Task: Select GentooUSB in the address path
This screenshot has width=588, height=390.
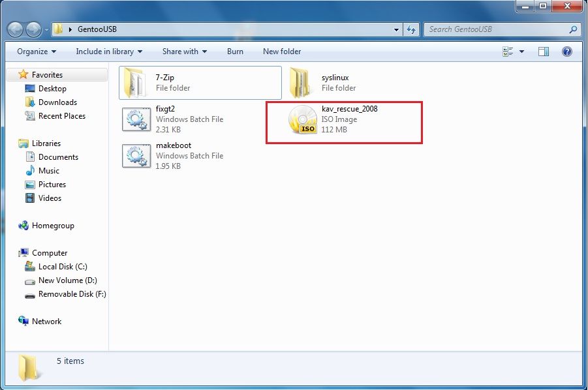Action: pos(97,29)
